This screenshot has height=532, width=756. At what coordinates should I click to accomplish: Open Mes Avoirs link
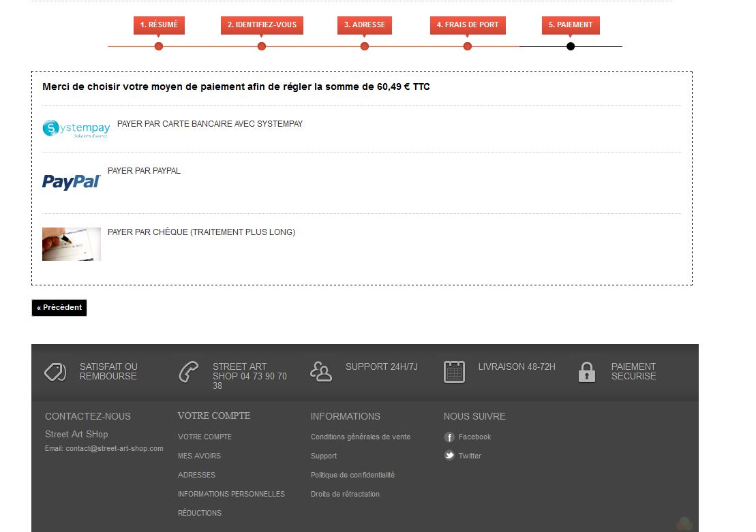click(x=199, y=456)
